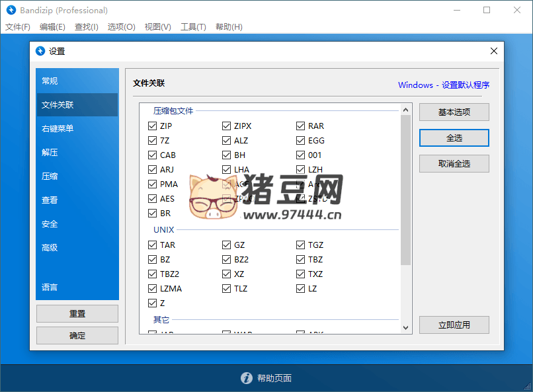Close the 设置 dialog with X

(493, 51)
